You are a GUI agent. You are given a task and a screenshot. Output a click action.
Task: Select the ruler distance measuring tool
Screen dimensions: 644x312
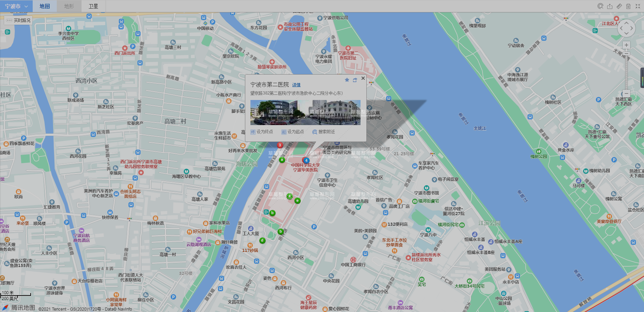(x=619, y=6)
